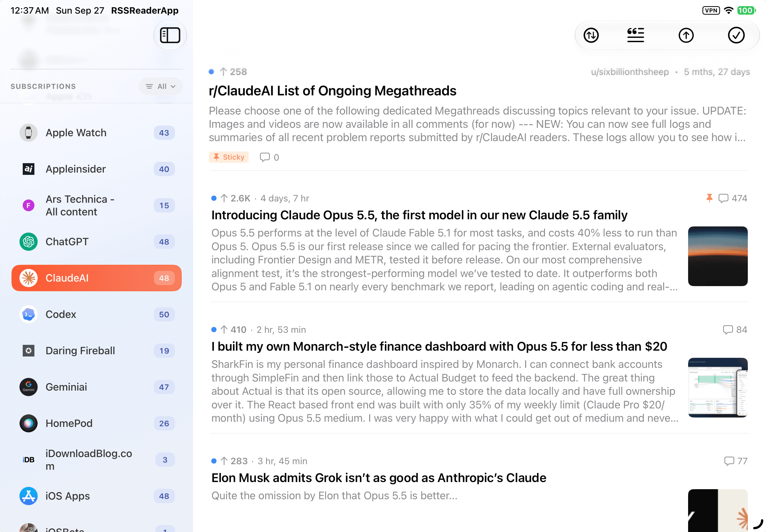
Task: Select the Appleinsider feed icon
Action: click(28, 169)
